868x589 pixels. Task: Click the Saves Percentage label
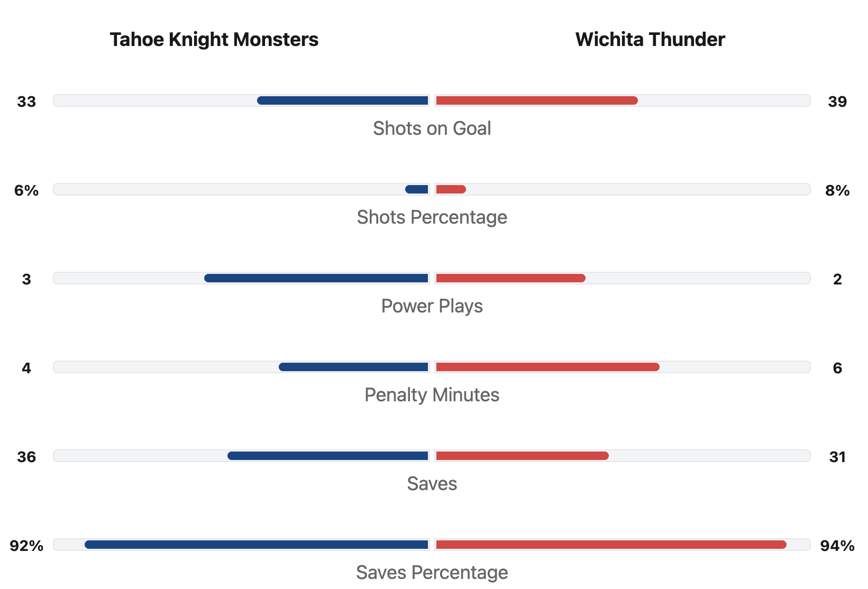432,573
